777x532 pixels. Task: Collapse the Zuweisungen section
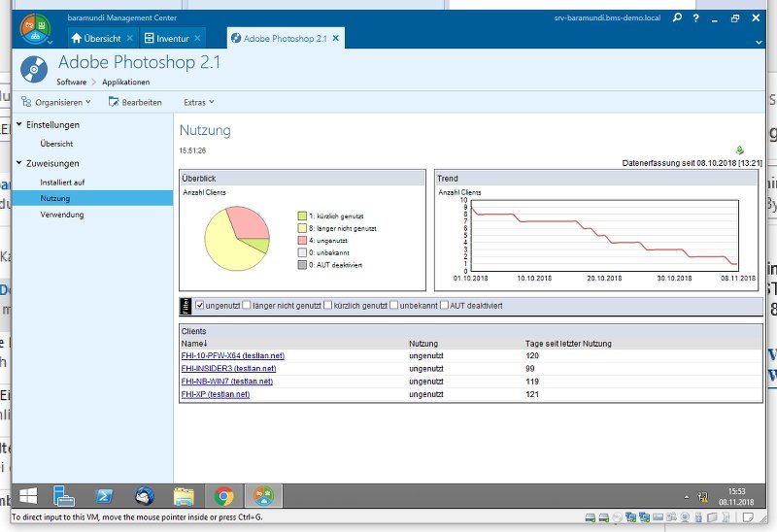point(19,162)
